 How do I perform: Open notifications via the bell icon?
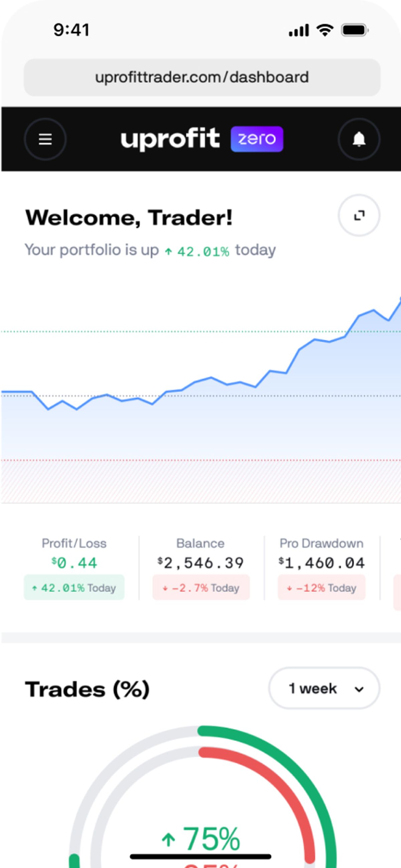pyautogui.click(x=359, y=139)
